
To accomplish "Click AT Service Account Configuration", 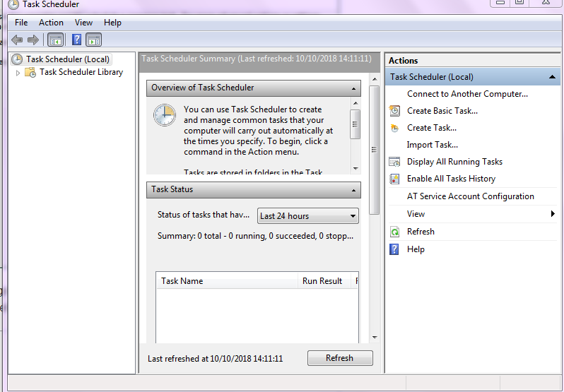I will click(x=471, y=196).
